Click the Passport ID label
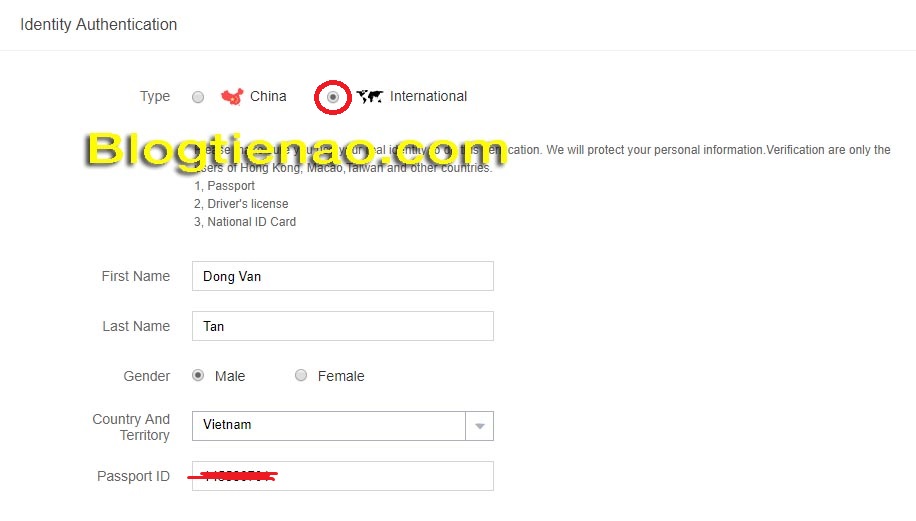The height and width of the screenshot is (521, 916). point(133,477)
